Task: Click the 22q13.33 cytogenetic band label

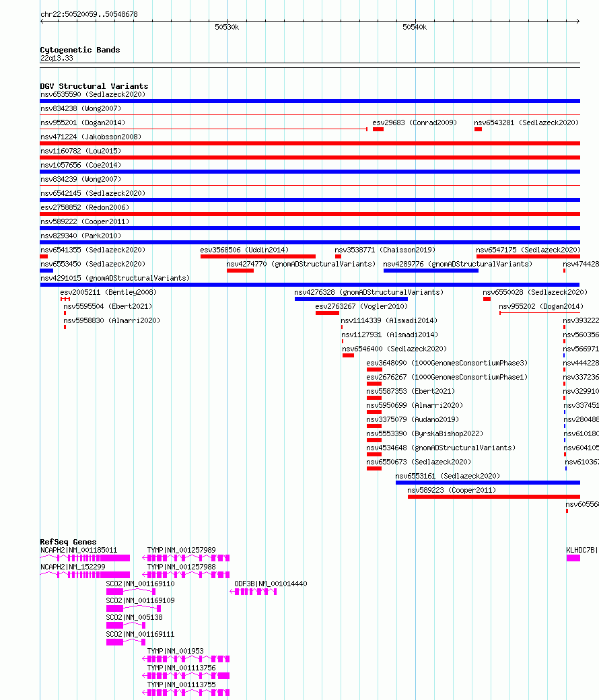Action: (57, 59)
